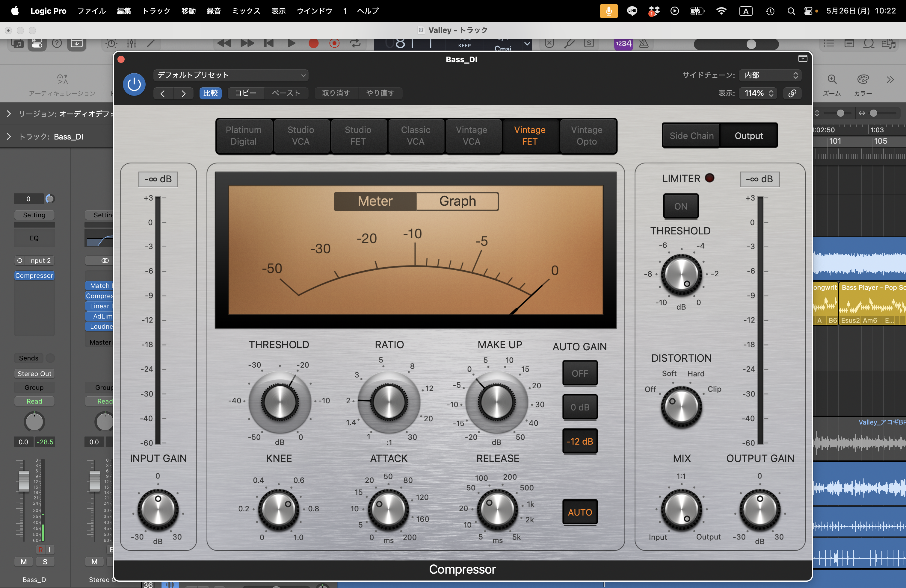Screen dimensions: 906x588
Task: Click the Zoom (ズーム) tool icon
Action: click(832, 80)
